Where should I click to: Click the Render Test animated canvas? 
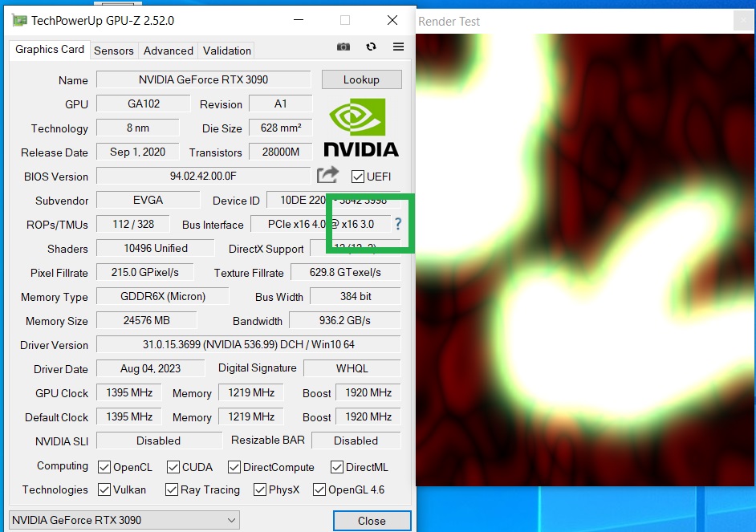click(585, 260)
